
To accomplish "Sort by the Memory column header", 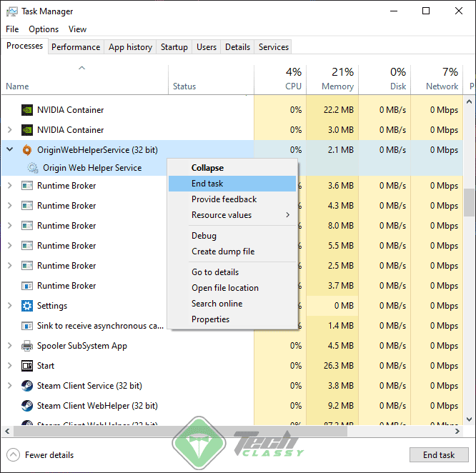I will 332,79.
